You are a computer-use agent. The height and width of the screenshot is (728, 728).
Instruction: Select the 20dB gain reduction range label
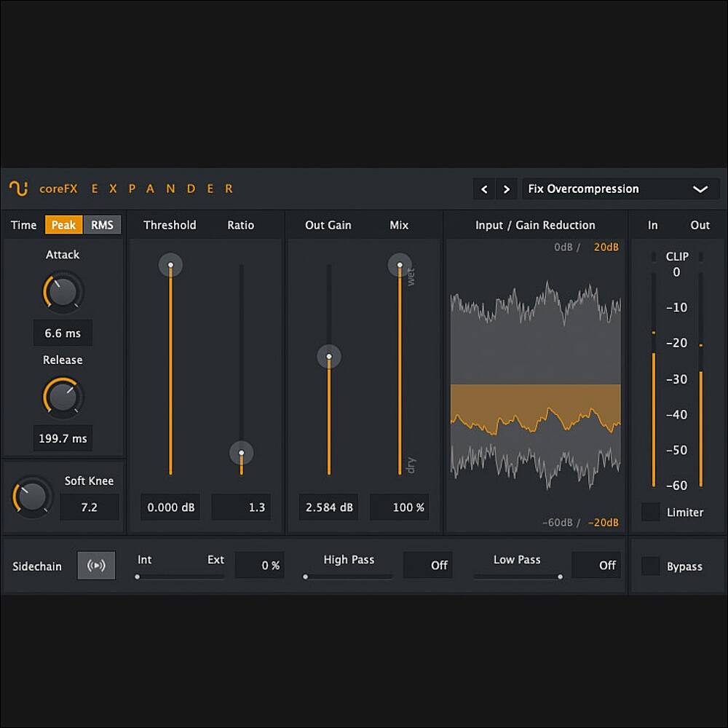pyautogui.click(x=606, y=248)
